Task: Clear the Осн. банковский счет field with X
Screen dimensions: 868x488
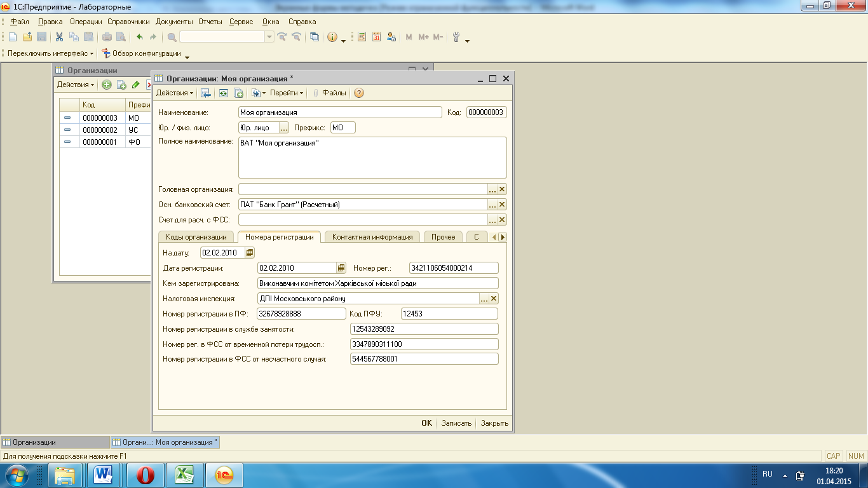Action: [501, 205]
